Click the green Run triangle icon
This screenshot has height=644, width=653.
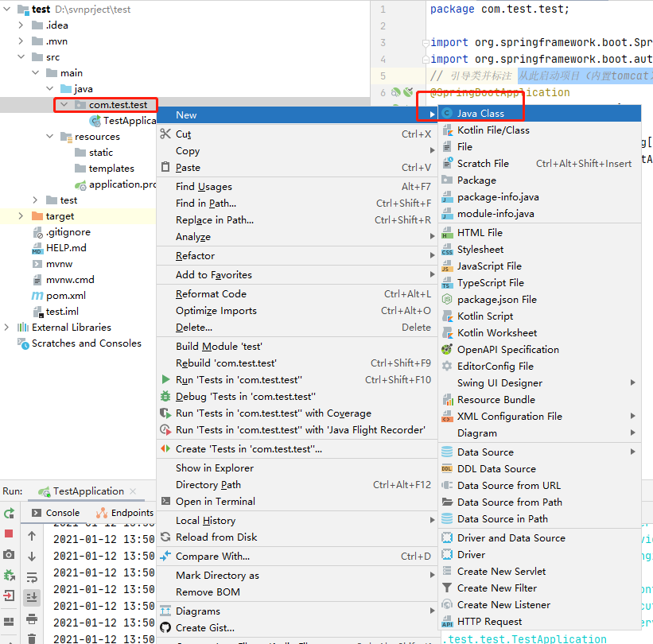165,379
